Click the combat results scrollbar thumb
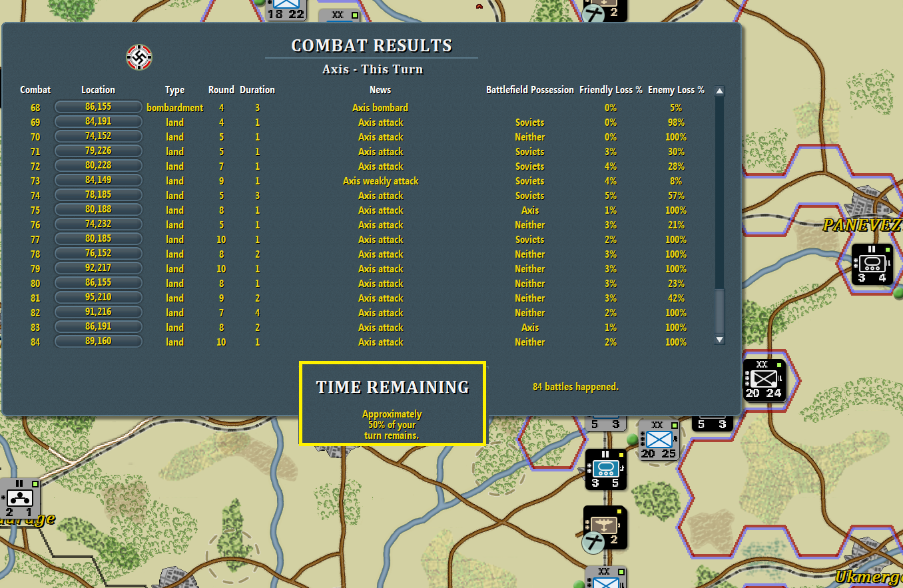 [719, 311]
